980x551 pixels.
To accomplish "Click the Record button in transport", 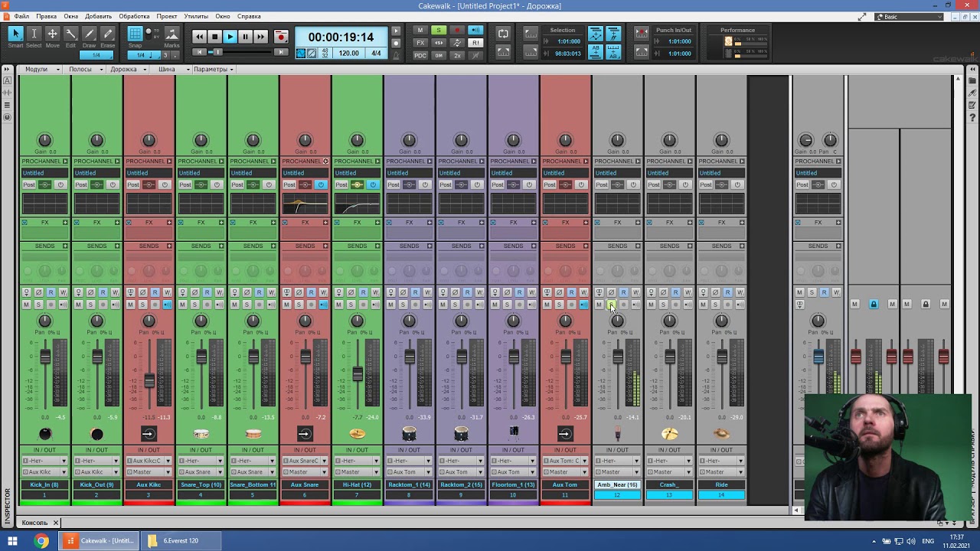I will click(x=281, y=37).
